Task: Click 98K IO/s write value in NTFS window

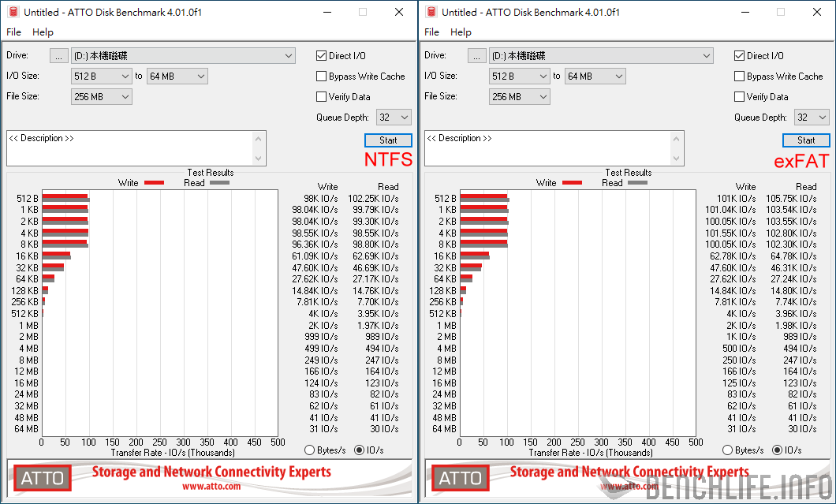Action: coord(321,199)
